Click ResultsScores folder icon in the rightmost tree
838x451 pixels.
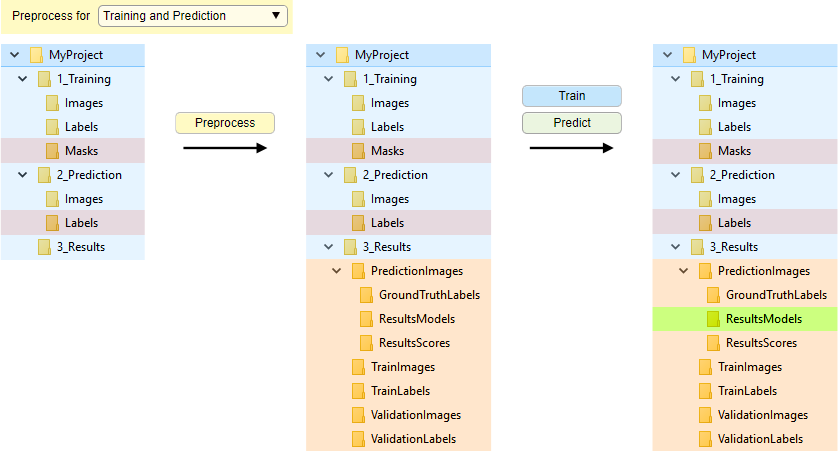[x=713, y=343]
